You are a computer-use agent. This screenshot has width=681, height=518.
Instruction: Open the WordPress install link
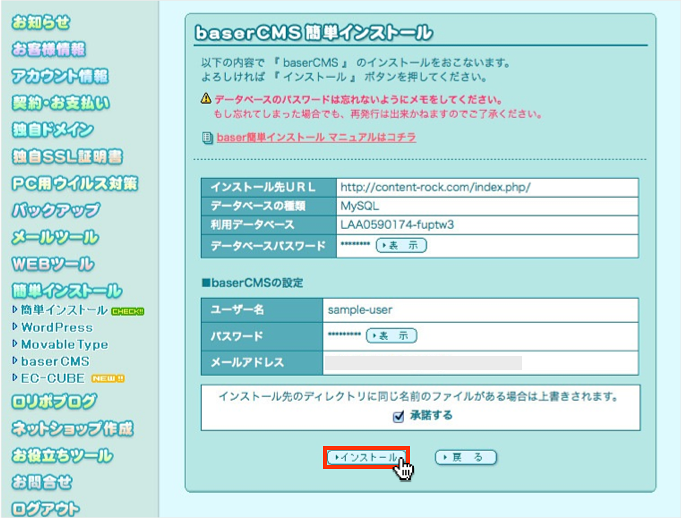point(57,327)
